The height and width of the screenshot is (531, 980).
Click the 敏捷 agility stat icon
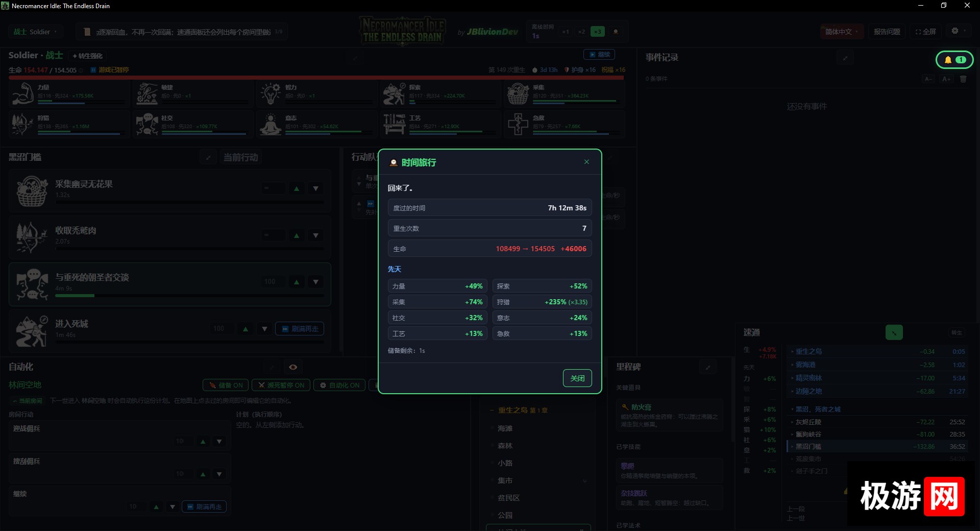coord(147,93)
